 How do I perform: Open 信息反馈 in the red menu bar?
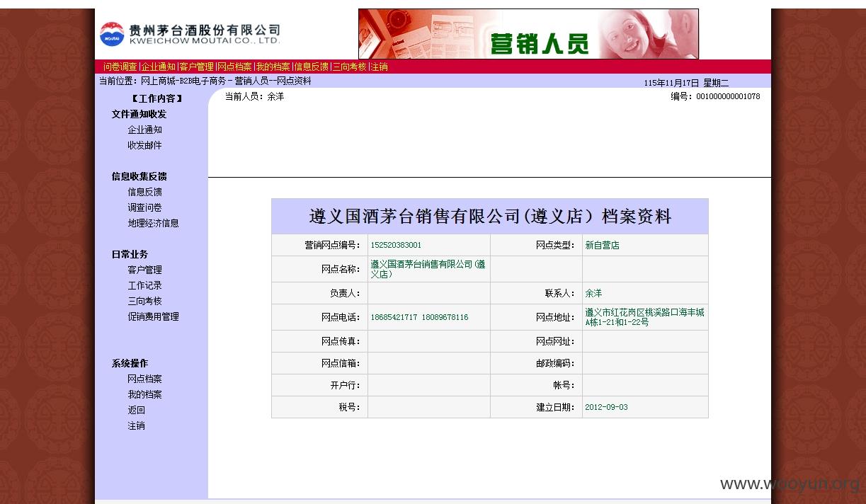coord(312,67)
